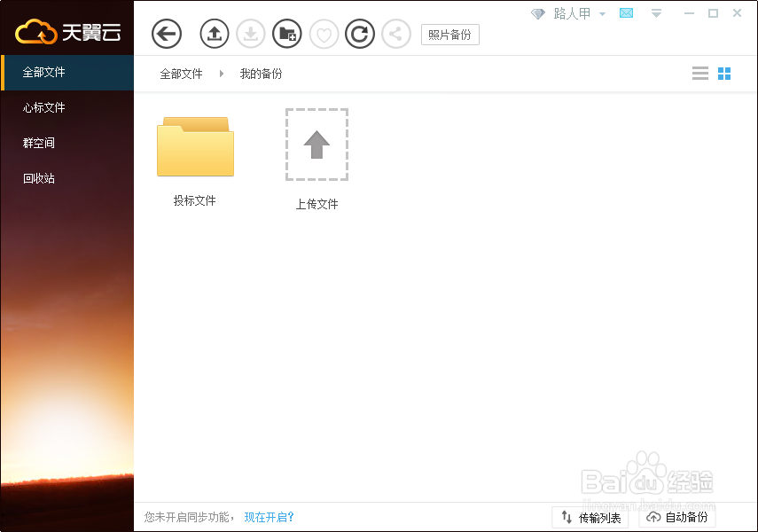Click the 上传文件 upload area
The height and width of the screenshot is (532, 758).
316,145
